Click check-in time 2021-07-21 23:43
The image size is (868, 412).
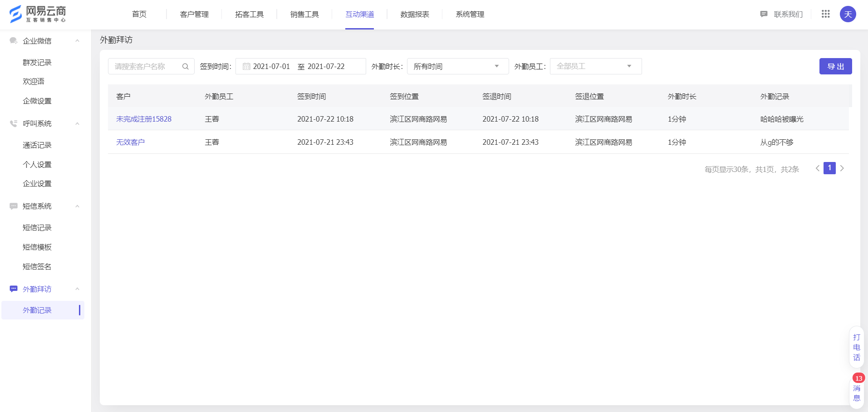[x=325, y=142]
